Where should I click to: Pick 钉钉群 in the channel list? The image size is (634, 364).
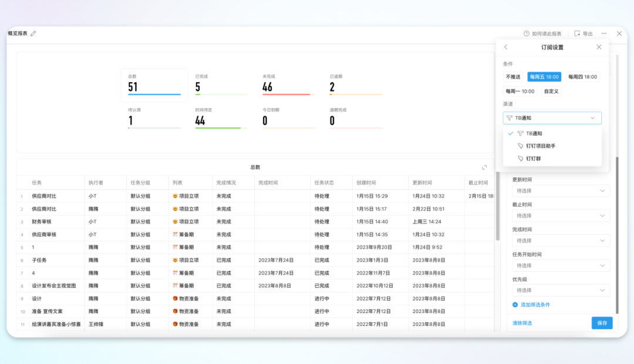coord(533,159)
